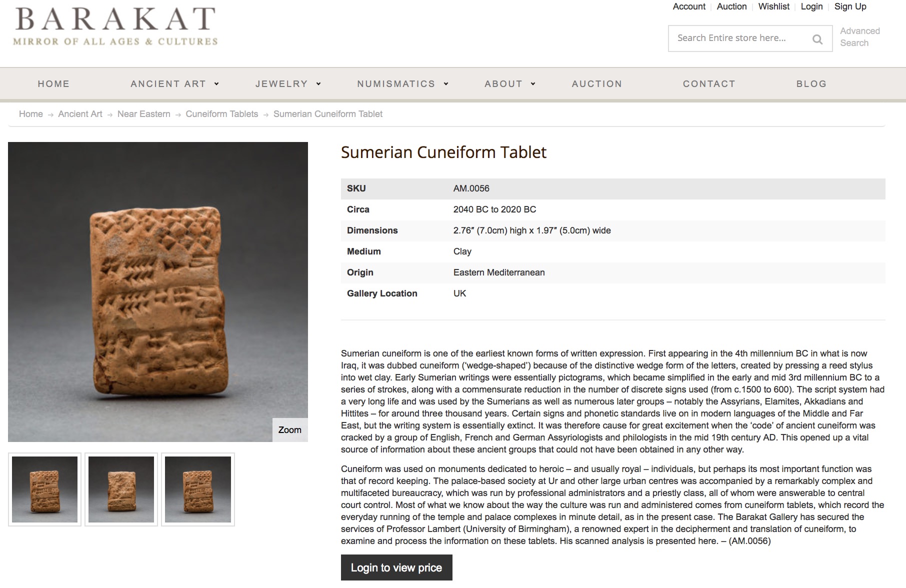Click the search magnifier icon
The height and width of the screenshot is (588, 906).
(817, 39)
